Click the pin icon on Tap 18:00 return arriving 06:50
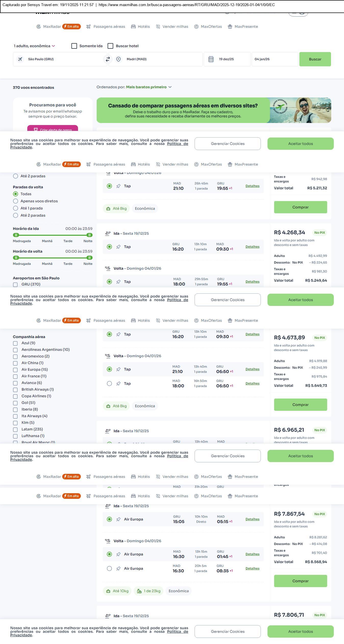 tap(118, 383)
